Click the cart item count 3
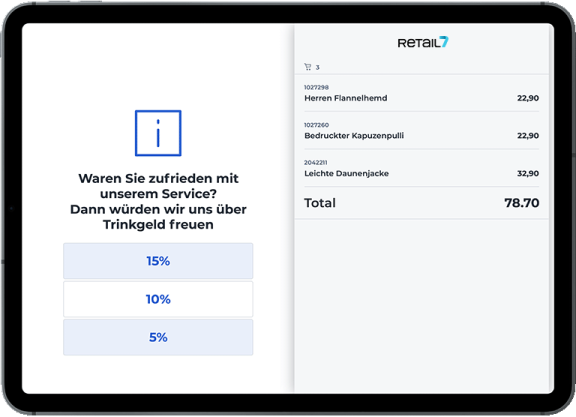The image size is (576, 417). tap(317, 67)
